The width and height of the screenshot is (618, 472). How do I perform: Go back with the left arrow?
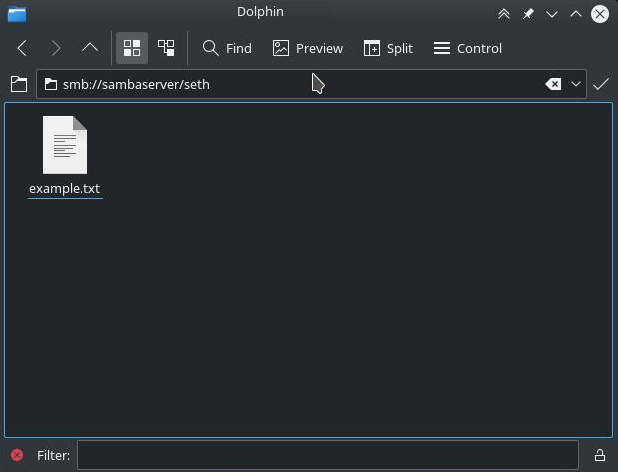coord(22,48)
